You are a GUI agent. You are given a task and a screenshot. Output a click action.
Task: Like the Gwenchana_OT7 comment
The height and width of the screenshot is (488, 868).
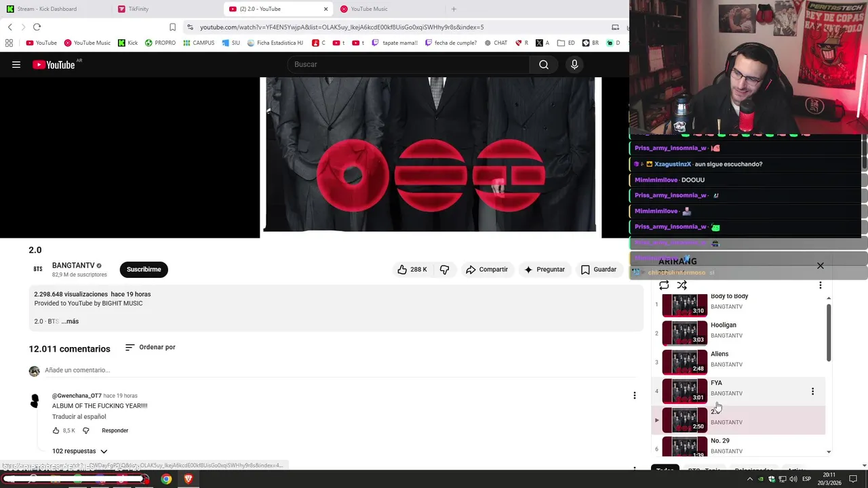pos(56,430)
